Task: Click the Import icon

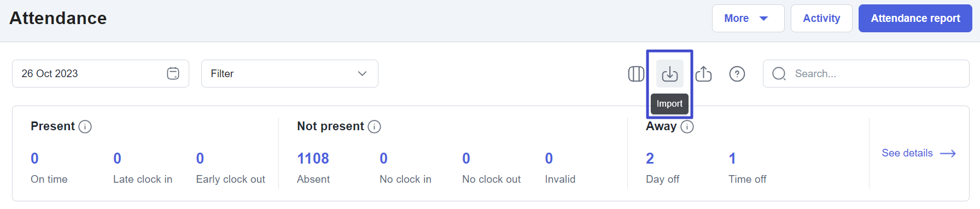Action: pos(669,74)
